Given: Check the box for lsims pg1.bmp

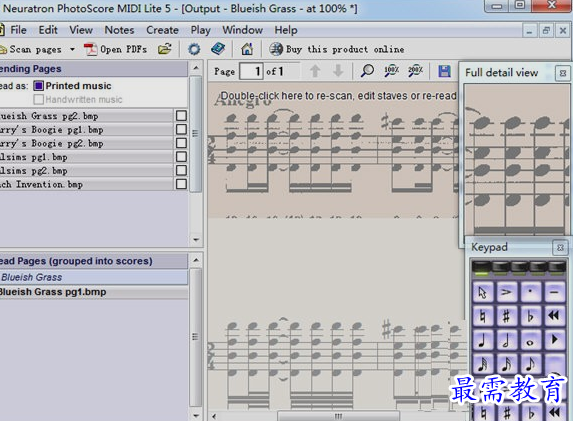Looking at the screenshot, I should [x=181, y=157].
